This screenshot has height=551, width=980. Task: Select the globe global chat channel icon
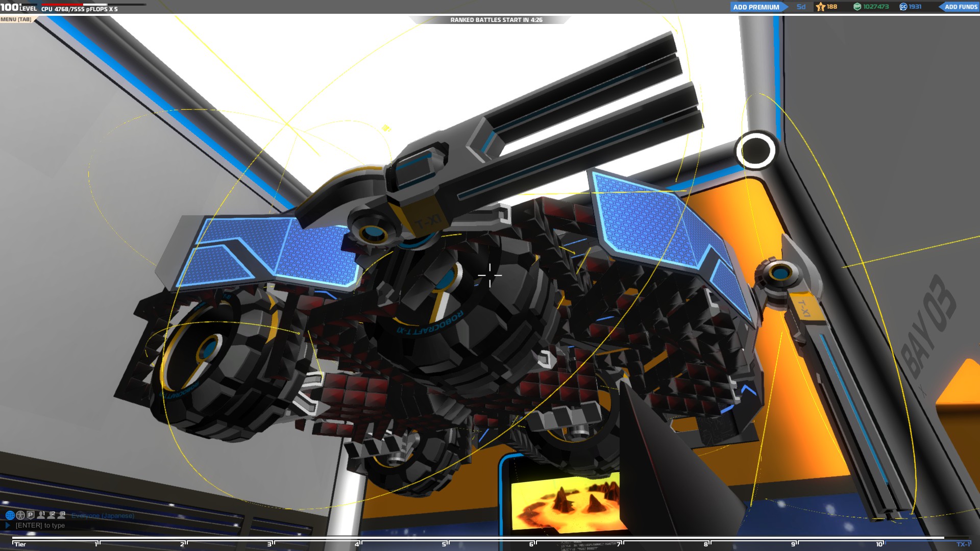10,515
